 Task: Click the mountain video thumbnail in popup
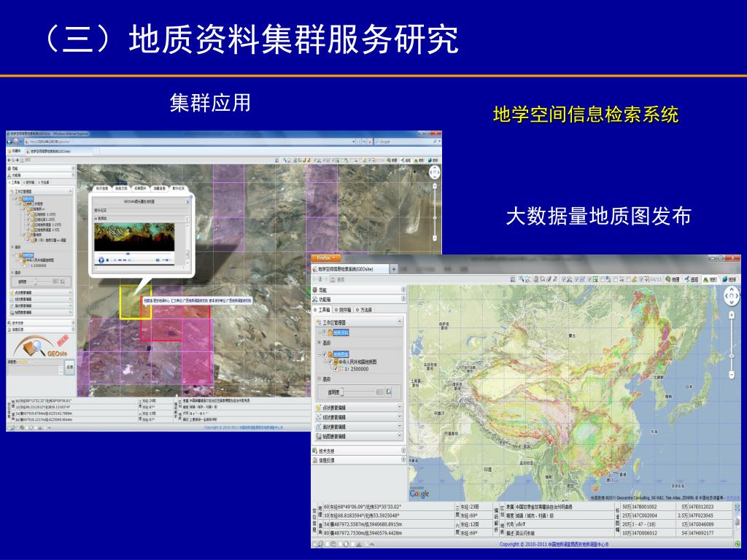click(134, 237)
